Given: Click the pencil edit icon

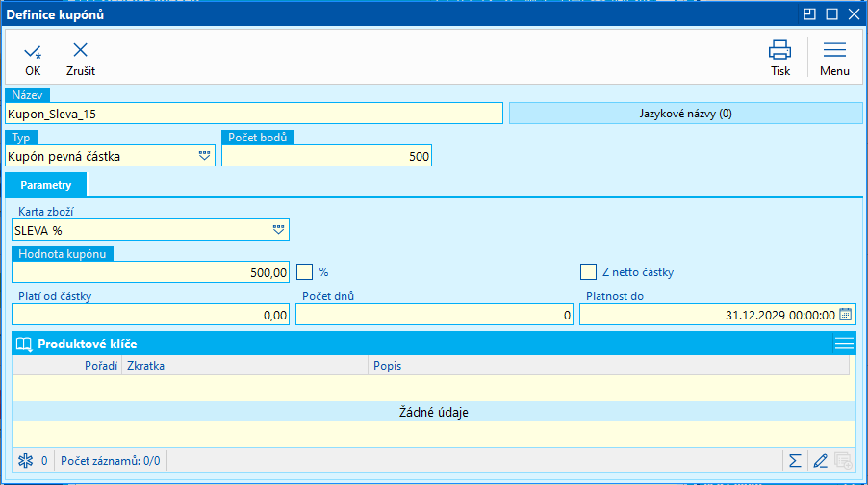Looking at the screenshot, I should tap(820, 461).
